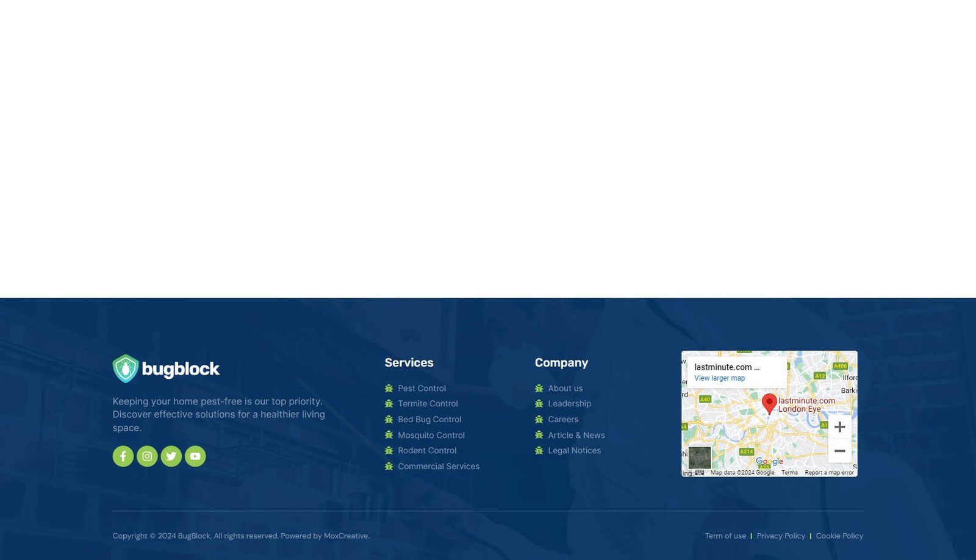Open the Careers link
Viewport: 976px width, 560px height.
562,420
